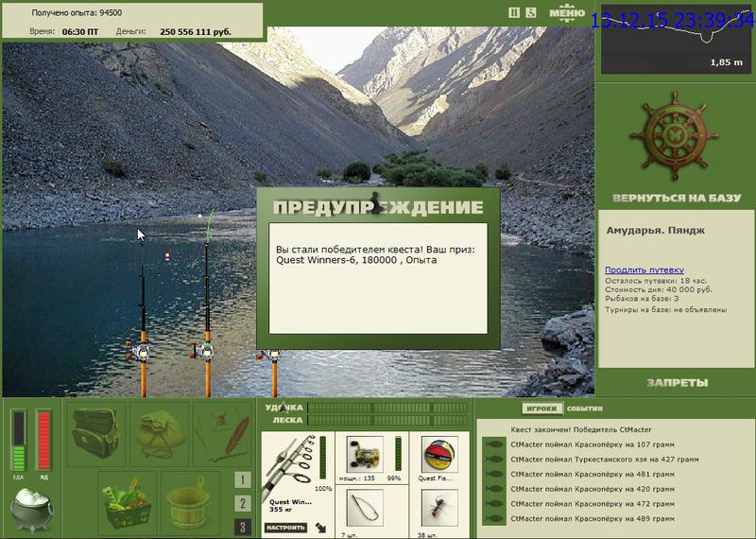Screen dimensions: 756x539
Task: Open the МЕНЮ menu
Action: click(x=566, y=13)
